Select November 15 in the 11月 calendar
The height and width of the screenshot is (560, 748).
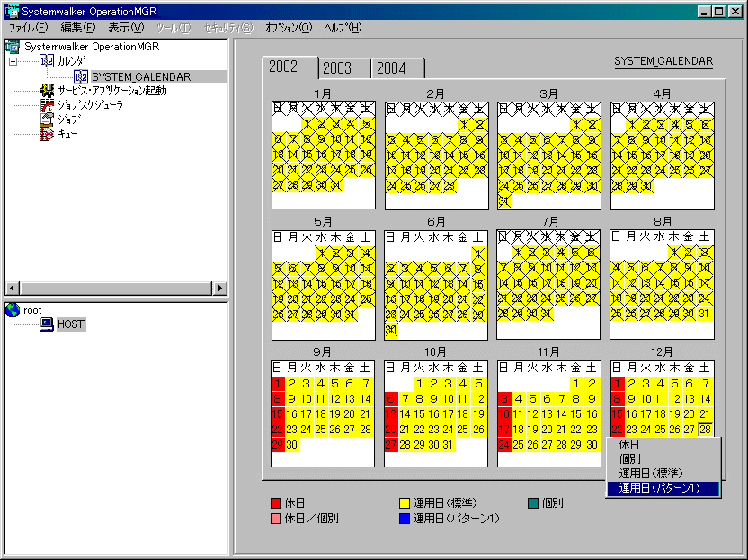[x=576, y=414]
